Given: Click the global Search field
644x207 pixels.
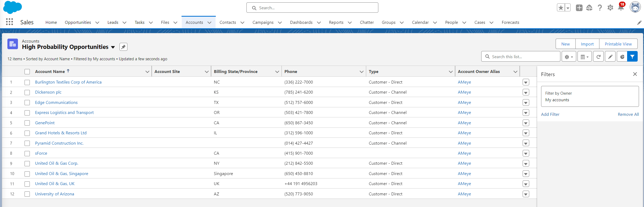Looking at the screenshot, I should (x=312, y=8).
